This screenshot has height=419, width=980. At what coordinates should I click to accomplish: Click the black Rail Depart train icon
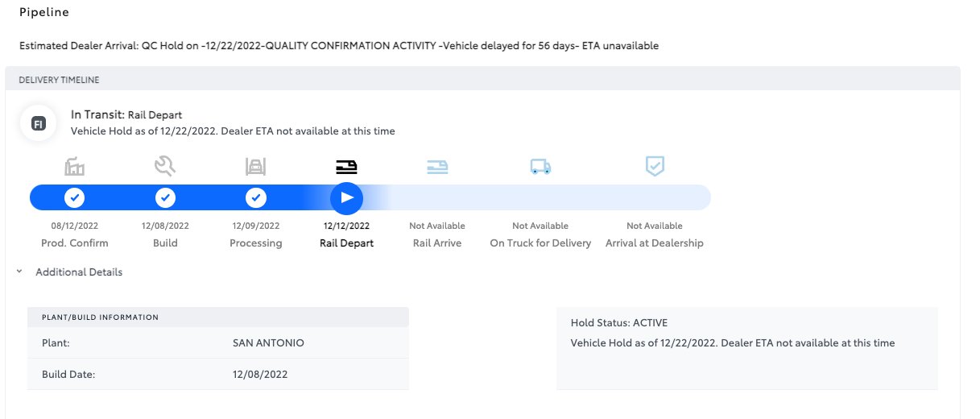tap(346, 167)
